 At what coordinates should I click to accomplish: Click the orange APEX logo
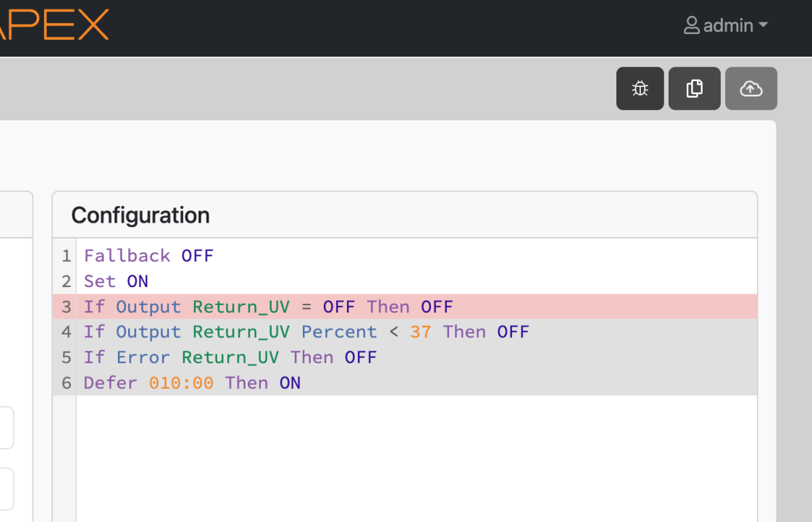coord(54,25)
